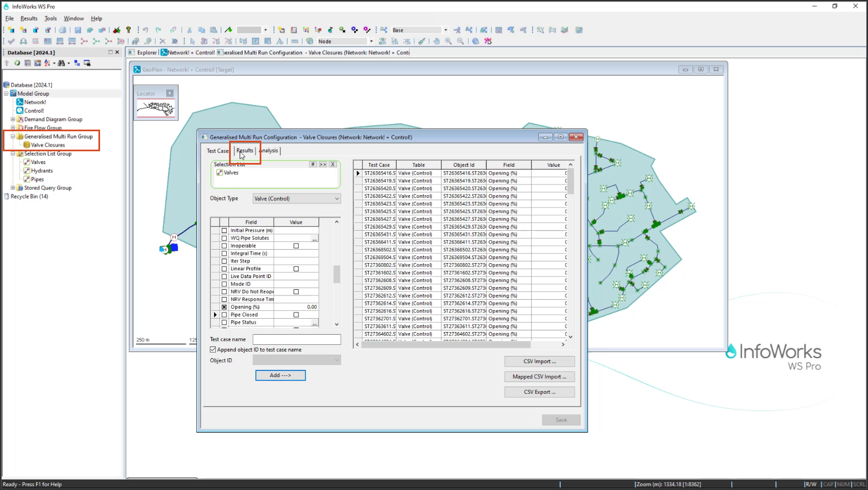Click the # button in Selection List box
This screenshot has width=868, height=490.
click(313, 165)
